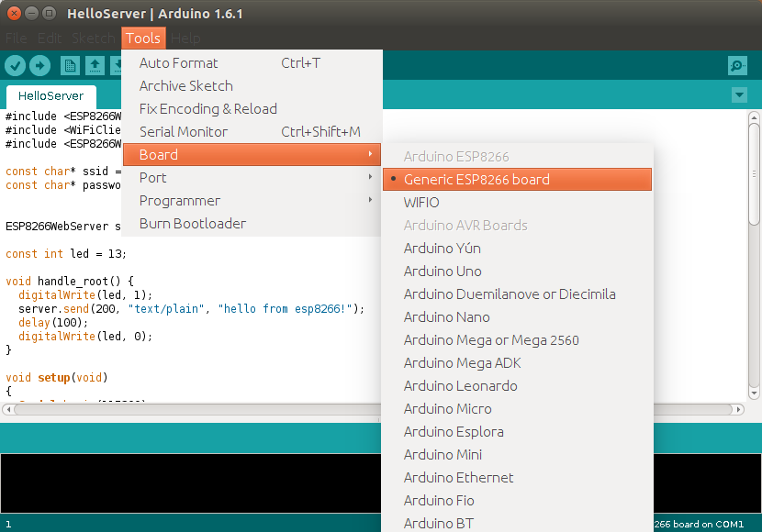The width and height of the screenshot is (762, 532).
Task: Select Arduino Uno from the board list
Action: coord(517,272)
